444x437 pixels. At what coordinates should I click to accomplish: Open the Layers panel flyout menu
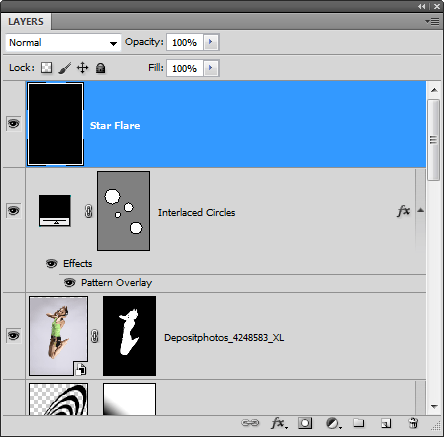tap(432, 22)
